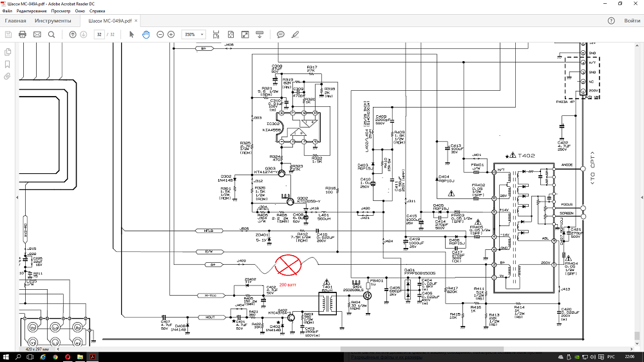
Task: Zoom out using the minus button
Action: 158,34
